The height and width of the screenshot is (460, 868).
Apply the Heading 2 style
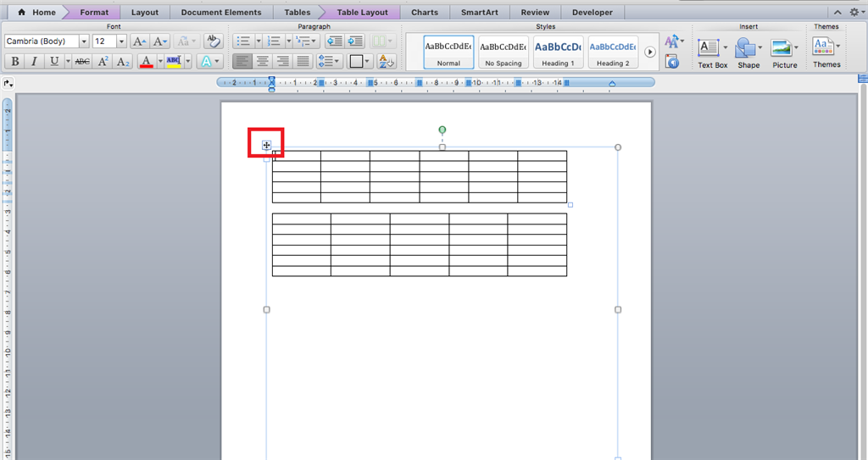tap(613, 53)
